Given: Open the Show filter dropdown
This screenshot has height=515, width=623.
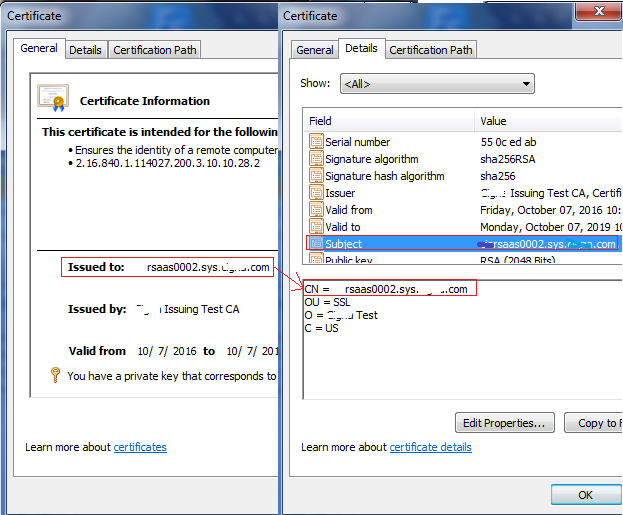Looking at the screenshot, I should pos(437,84).
